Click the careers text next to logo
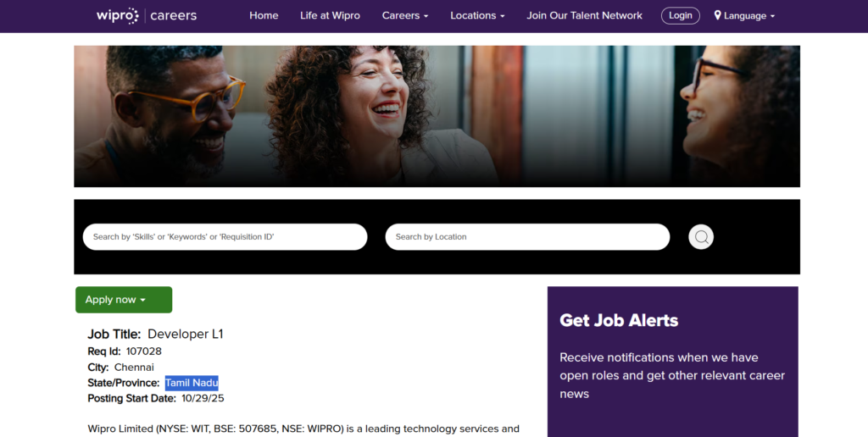The image size is (868, 437). [173, 15]
